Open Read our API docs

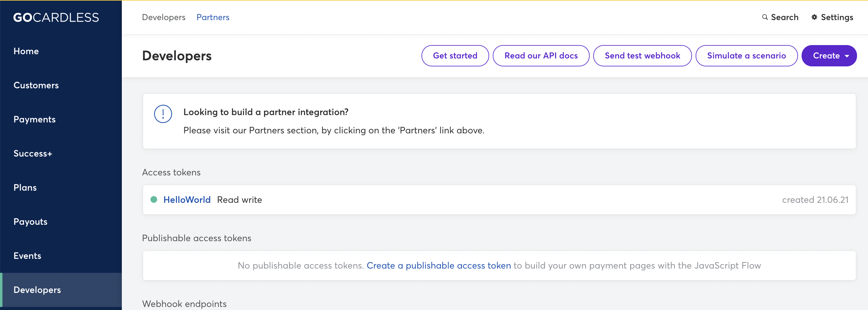pyautogui.click(x=541, y=56)
